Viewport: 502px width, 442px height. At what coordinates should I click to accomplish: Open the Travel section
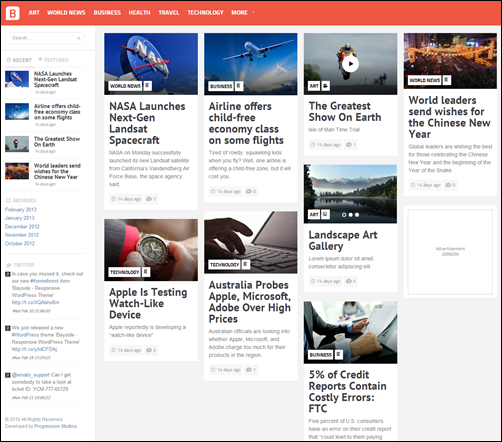point(169,13)
